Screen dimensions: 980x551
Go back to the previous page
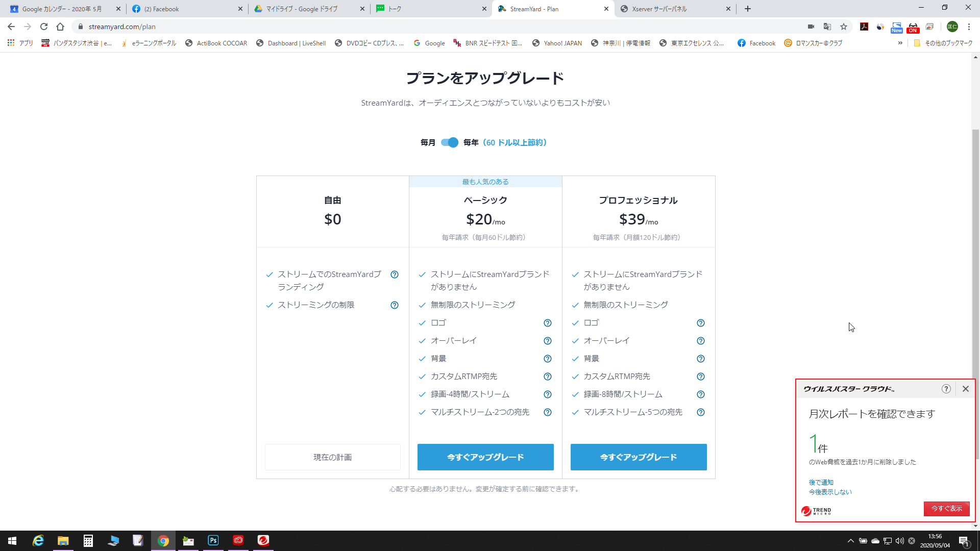point(11,27)
